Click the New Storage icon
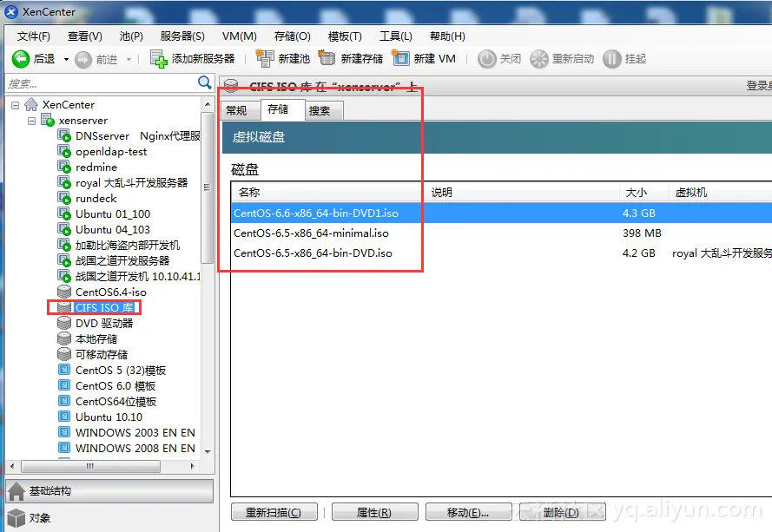The height and width of the screenshot is (532, 772). point(327,58)
